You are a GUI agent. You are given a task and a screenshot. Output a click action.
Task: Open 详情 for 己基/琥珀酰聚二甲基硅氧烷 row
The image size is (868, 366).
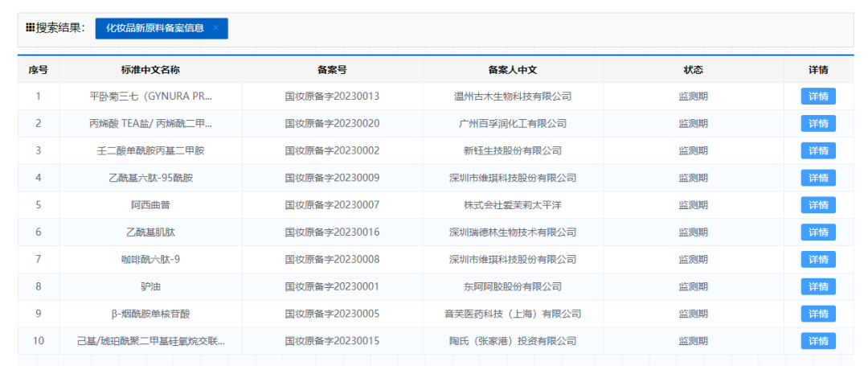tap(818, 341)
